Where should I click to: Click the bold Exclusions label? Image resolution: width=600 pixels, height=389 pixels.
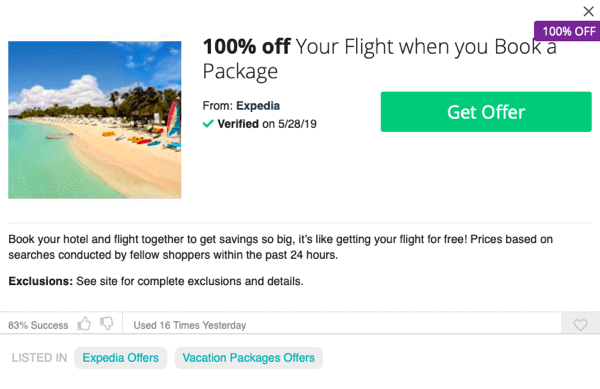click(41, 281)
